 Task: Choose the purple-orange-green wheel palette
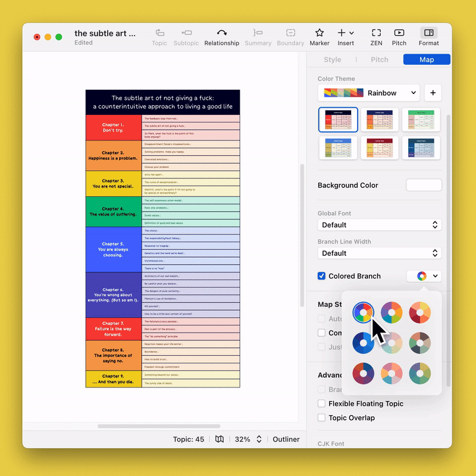pyautogui.click(x=392, y=312)
